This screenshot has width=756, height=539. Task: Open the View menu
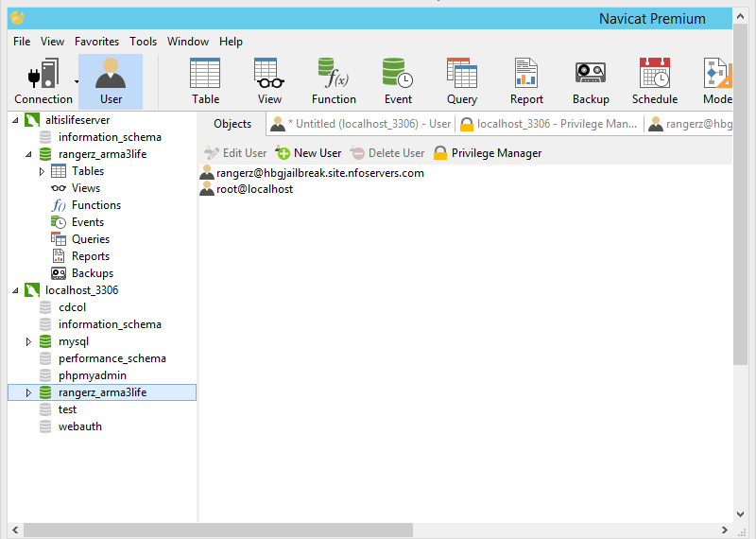(52, 42)
